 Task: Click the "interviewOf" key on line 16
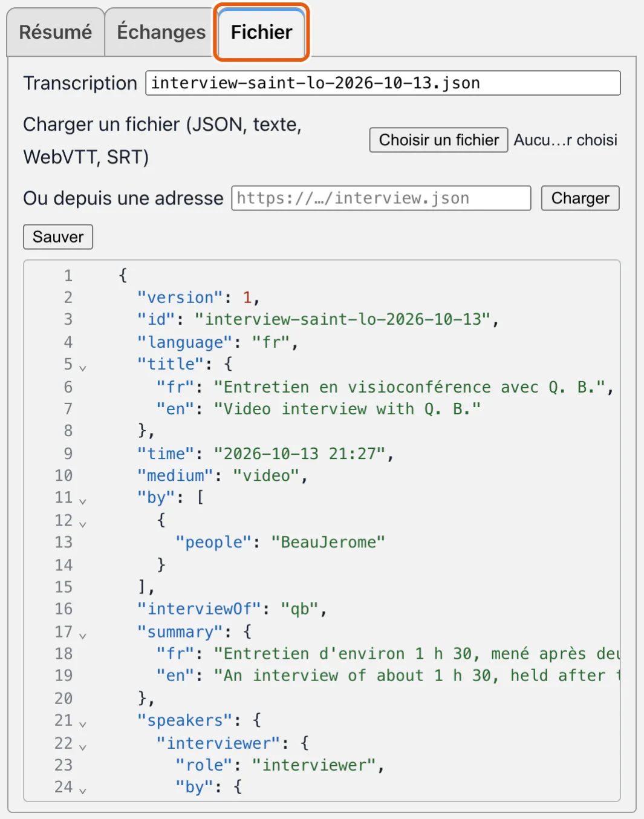point(200,609)
